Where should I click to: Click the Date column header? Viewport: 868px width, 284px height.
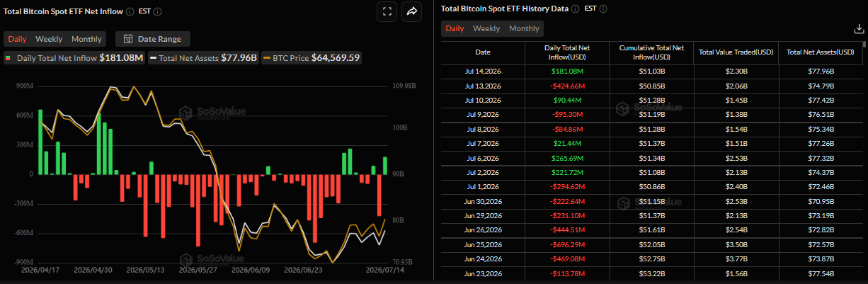(482, 52)
